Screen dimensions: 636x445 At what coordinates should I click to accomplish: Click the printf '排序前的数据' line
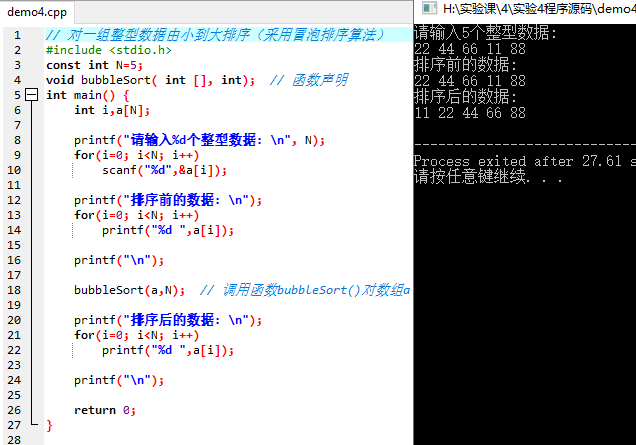click(x=168, y=200)
